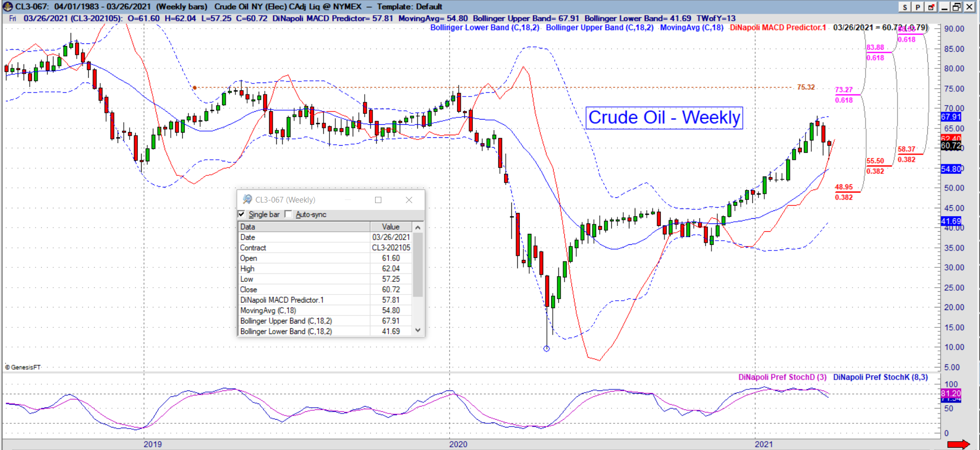Select the Low row in data window

click(325, 279)
